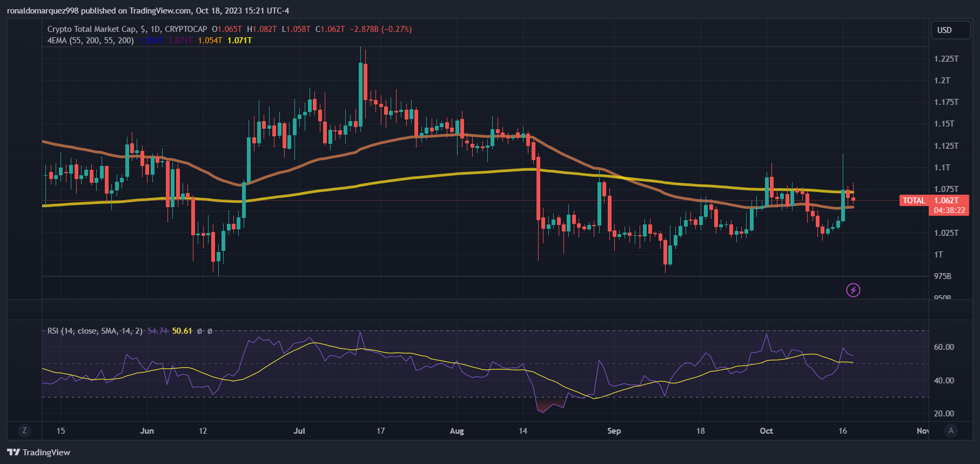Screen dimensions: 980x464
Task: Click the Aug date label on time axis
Action: click(x=457, y=431)
